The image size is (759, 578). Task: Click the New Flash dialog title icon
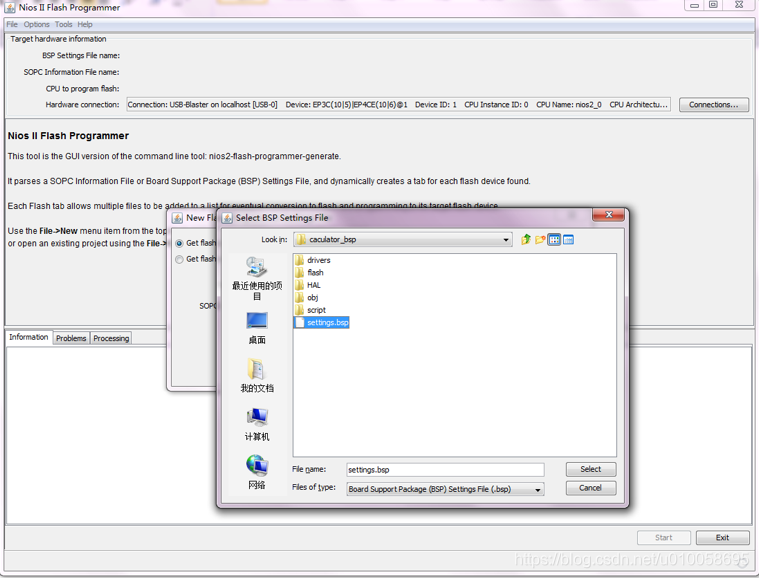(x=178, y=218)
